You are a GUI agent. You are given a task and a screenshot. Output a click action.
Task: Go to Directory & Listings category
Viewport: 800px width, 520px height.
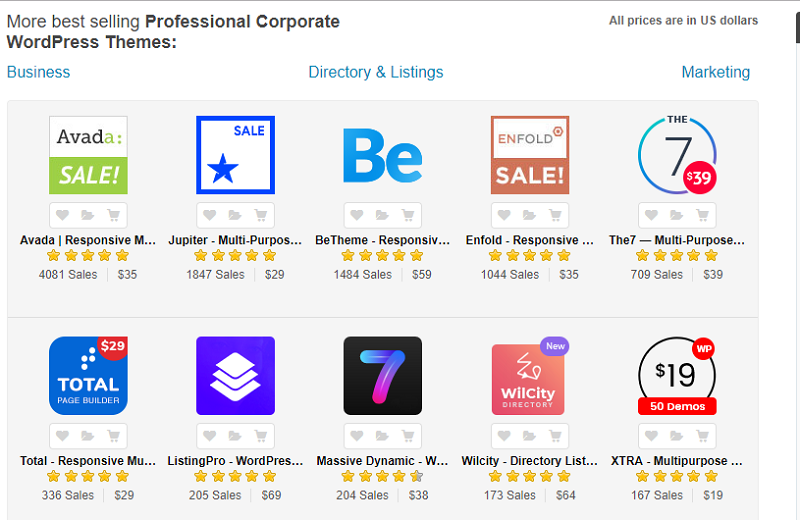point(375,72)
